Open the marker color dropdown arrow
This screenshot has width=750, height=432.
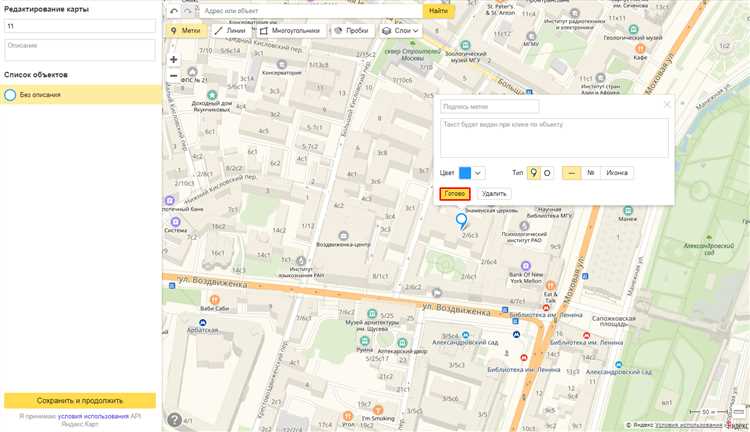479,173
